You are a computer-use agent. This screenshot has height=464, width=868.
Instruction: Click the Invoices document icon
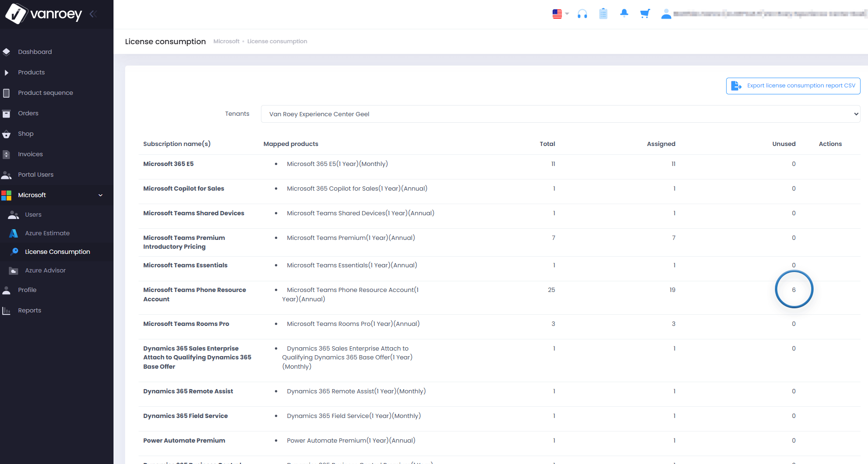[7, 154]
